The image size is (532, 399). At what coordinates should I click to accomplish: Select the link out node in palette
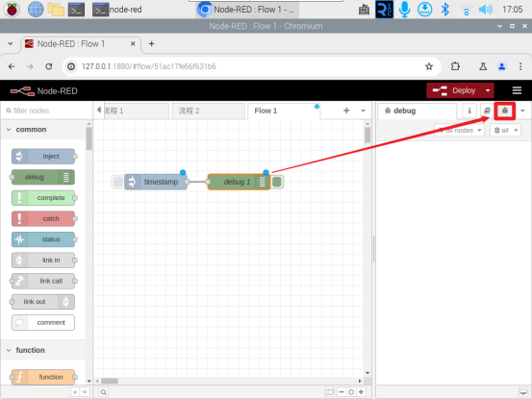coord(43,302)
